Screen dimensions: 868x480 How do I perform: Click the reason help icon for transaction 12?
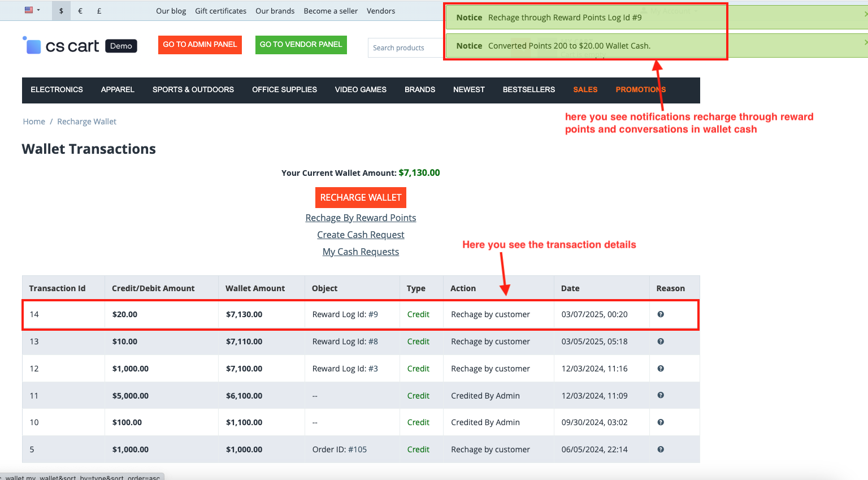point(660,369)
